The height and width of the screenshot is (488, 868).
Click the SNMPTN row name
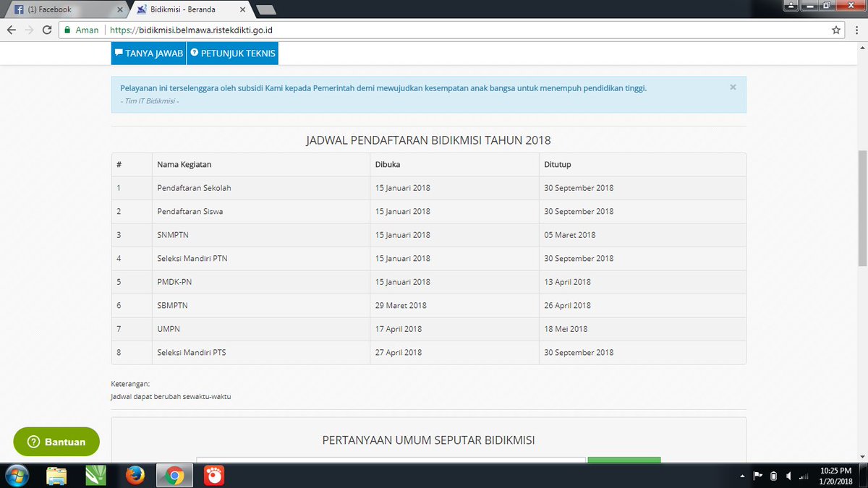click(x=172, y=235)
